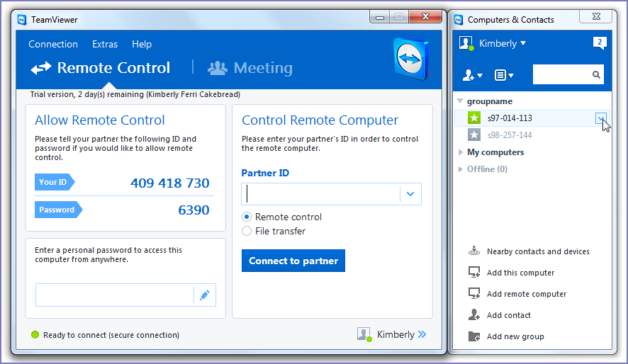Click the grey star icon of s98-257-144
Screen dimensions: 628x364
click(474, 135)
